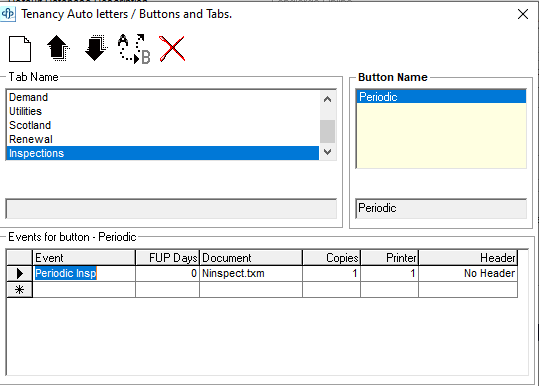The height and width of the screenshot is (386, 539).
Task: Click the Tab Name list scrollbar thumb
Action: click(x=327, y=131)
